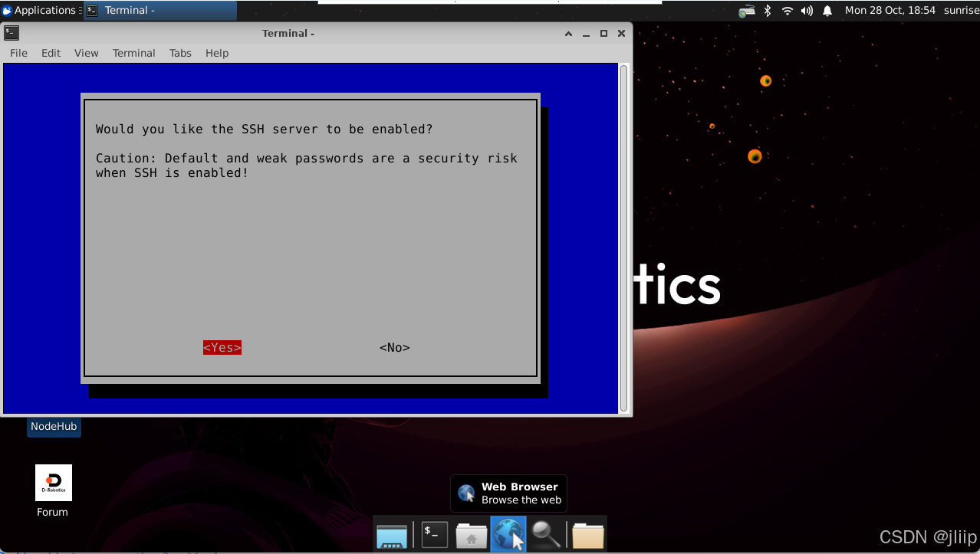Click the Terminal taskbar button in top panel

pos(159,10)
